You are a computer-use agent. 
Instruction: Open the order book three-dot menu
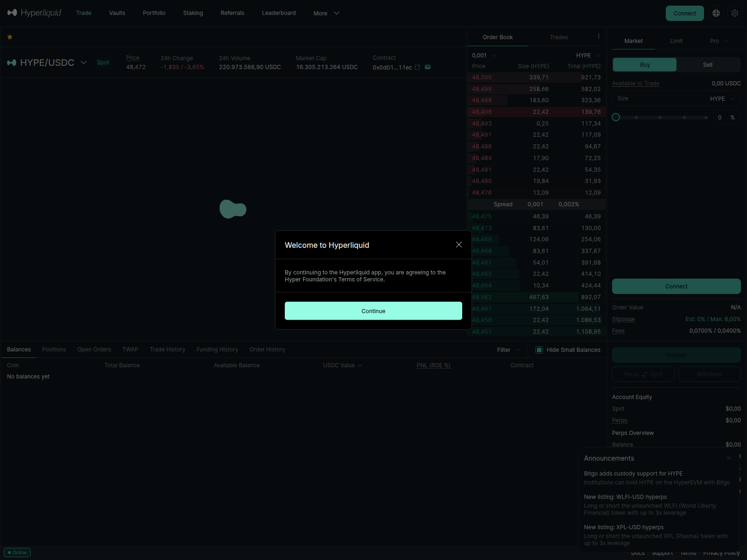(599, 36)
